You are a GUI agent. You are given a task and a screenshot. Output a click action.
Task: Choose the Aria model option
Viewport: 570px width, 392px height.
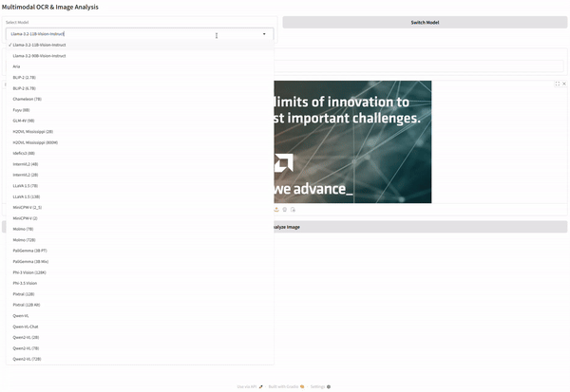(x=17, y=66)
